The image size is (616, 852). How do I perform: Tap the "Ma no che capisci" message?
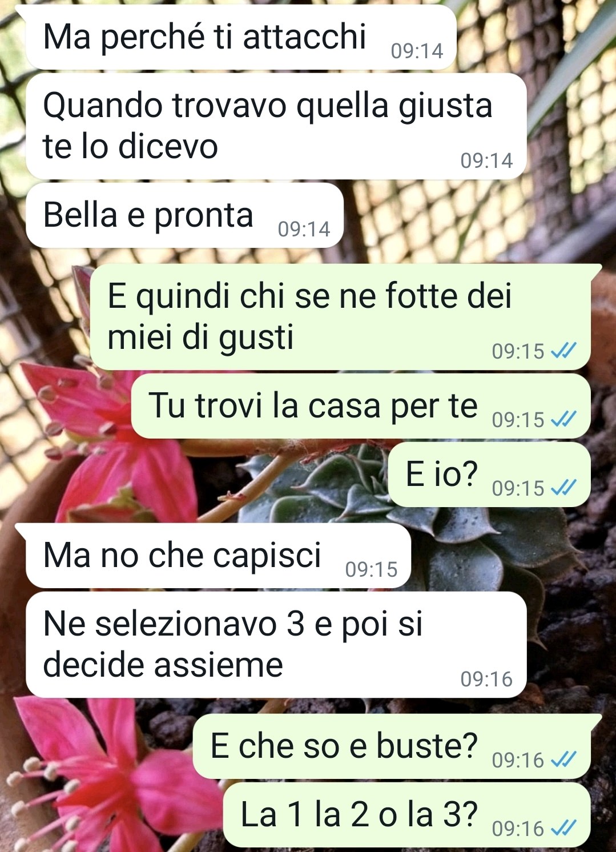(x=218, y=555)
